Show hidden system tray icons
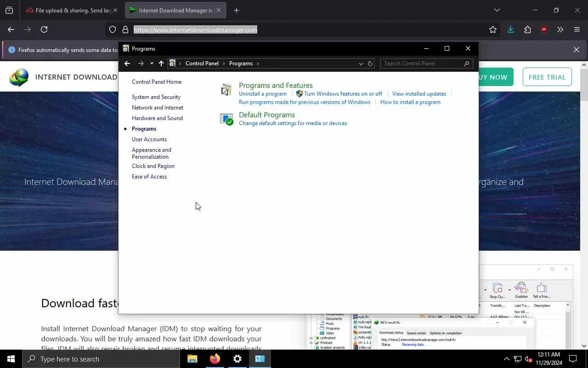588x368 pixels. coord(506,359)
